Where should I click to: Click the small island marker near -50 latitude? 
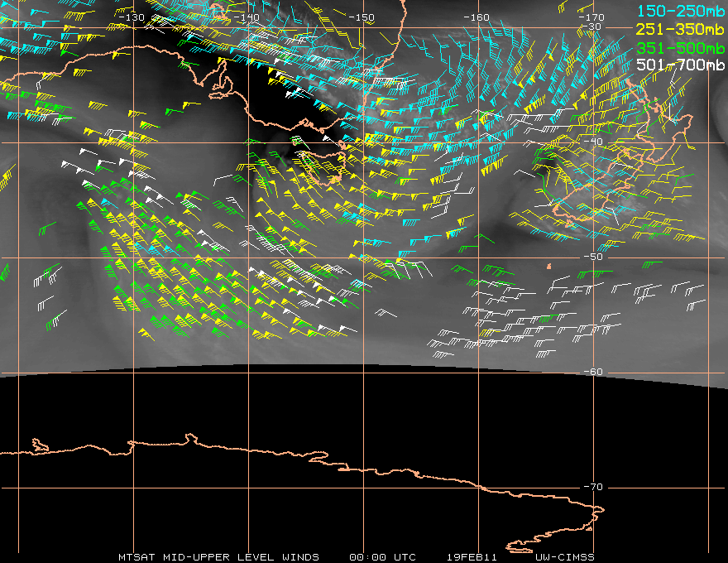[x=549, y=266]
